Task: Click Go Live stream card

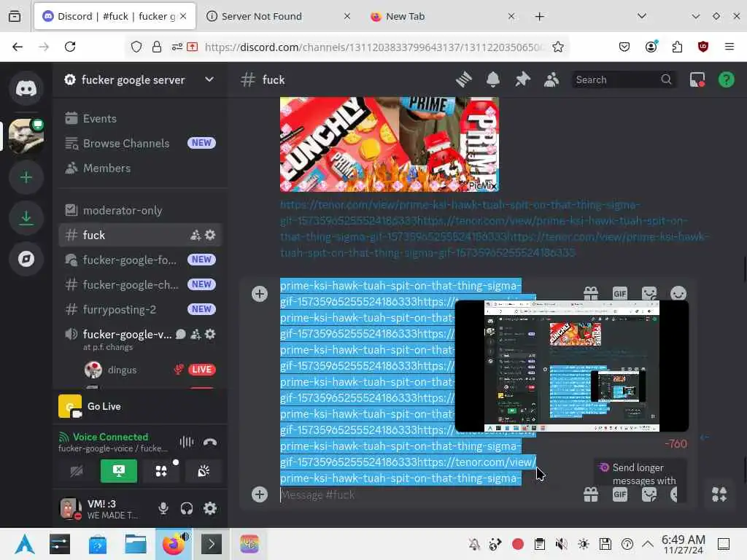Action: pyautogui.click(x=141, y=406)
